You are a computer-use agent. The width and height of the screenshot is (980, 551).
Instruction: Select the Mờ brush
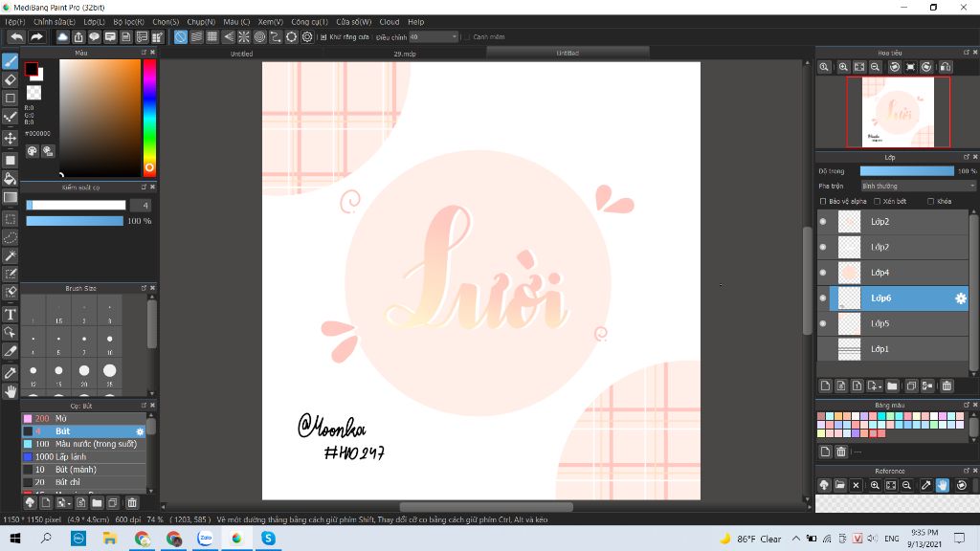coord(84,419)
